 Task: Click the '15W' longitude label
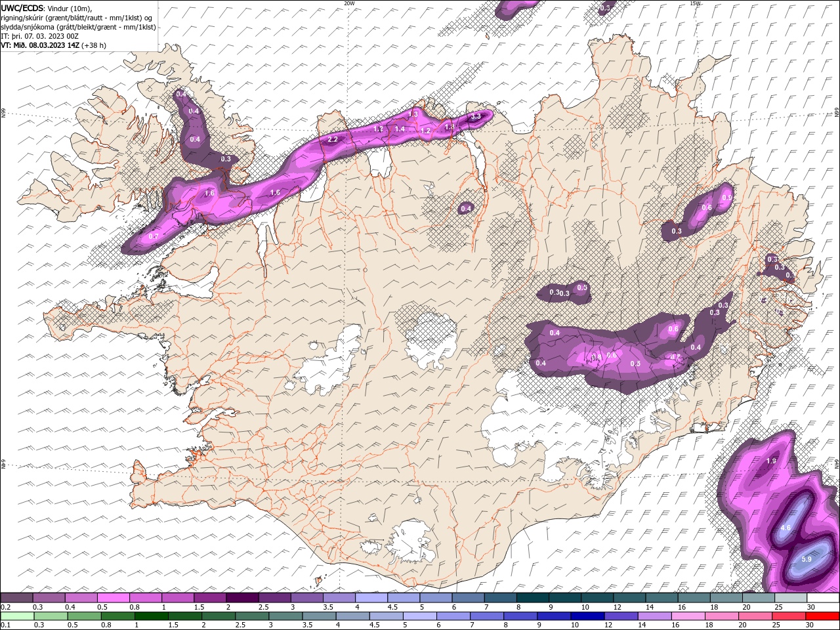coord(695,3)
